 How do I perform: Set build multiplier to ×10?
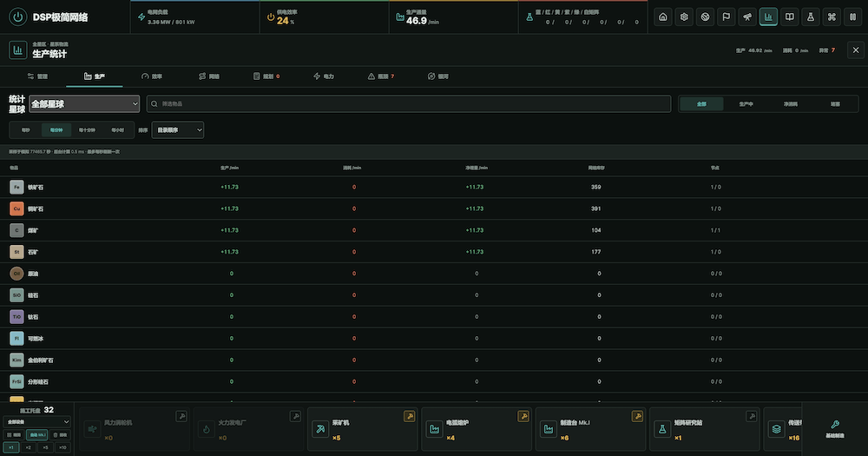pyautogui.click(x=62, y=447)
